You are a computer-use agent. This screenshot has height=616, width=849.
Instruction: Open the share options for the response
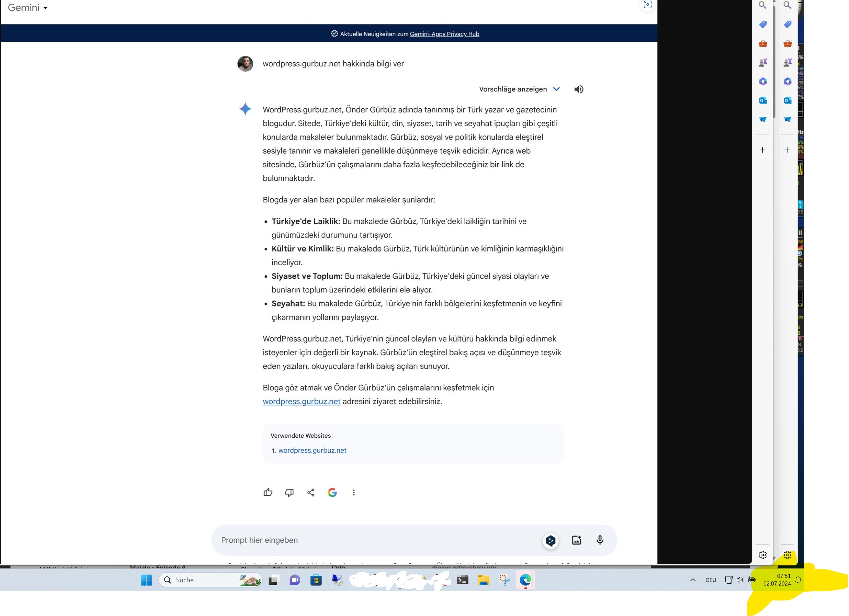click(x=311, y=492)
